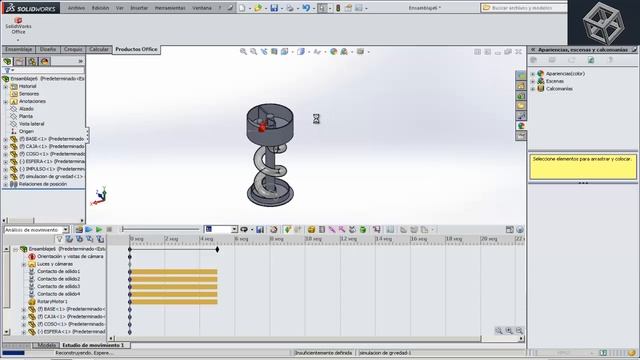Click the end-time diamond key at top of timeline
Viewport: 640px width, 360px height.
point(217,249)
